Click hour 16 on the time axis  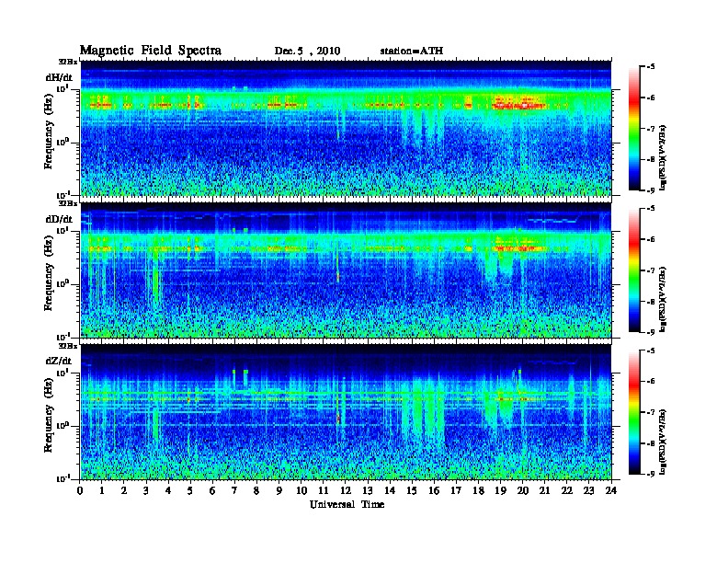(434, 490)
